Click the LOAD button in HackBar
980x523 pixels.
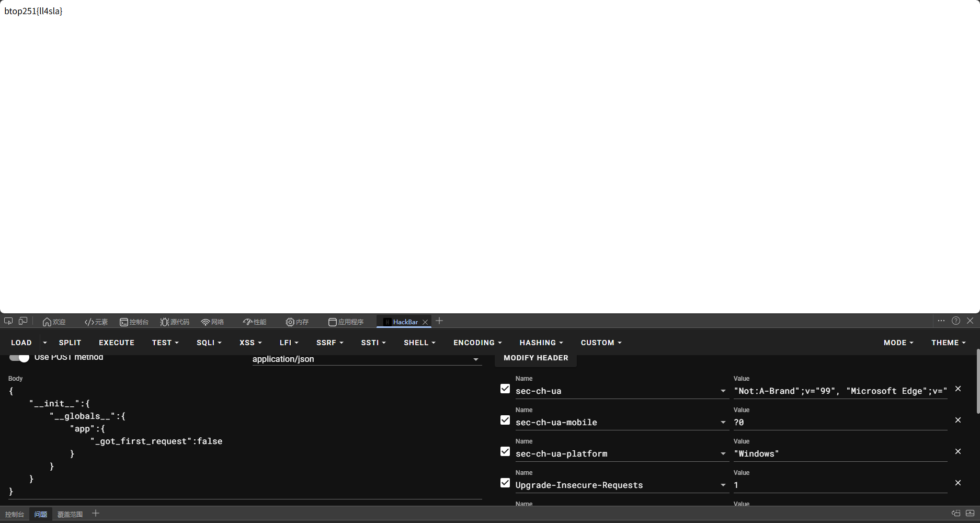pyautogui.click(x=21, y=343)
